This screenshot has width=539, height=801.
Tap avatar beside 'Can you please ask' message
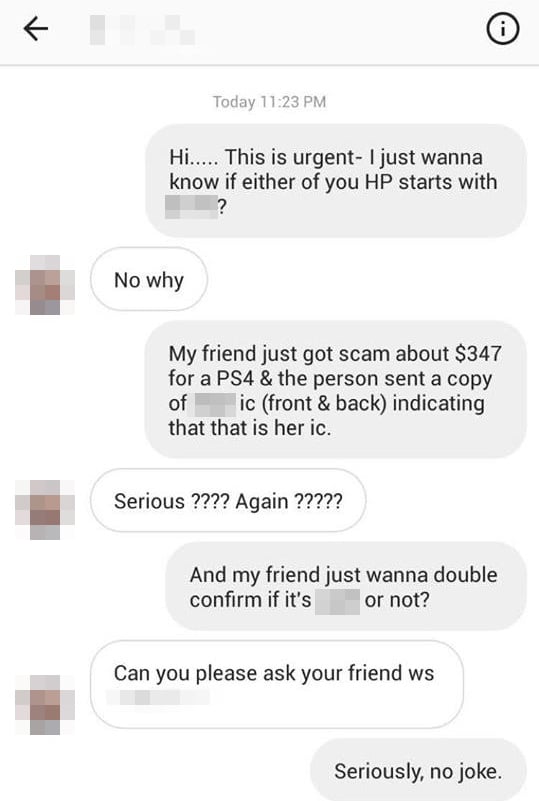coord(45,704)
